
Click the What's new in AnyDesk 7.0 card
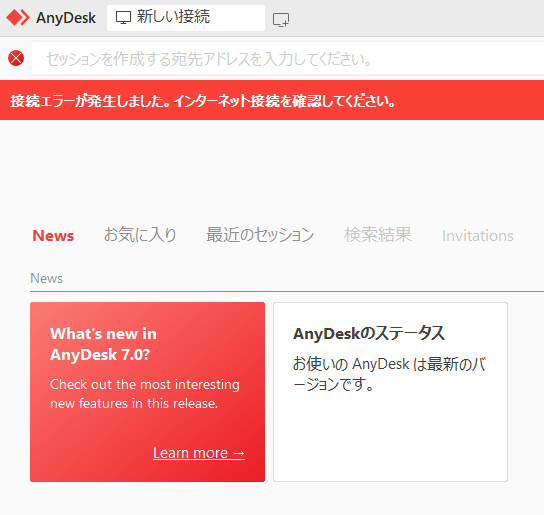[x=147, y=392]
